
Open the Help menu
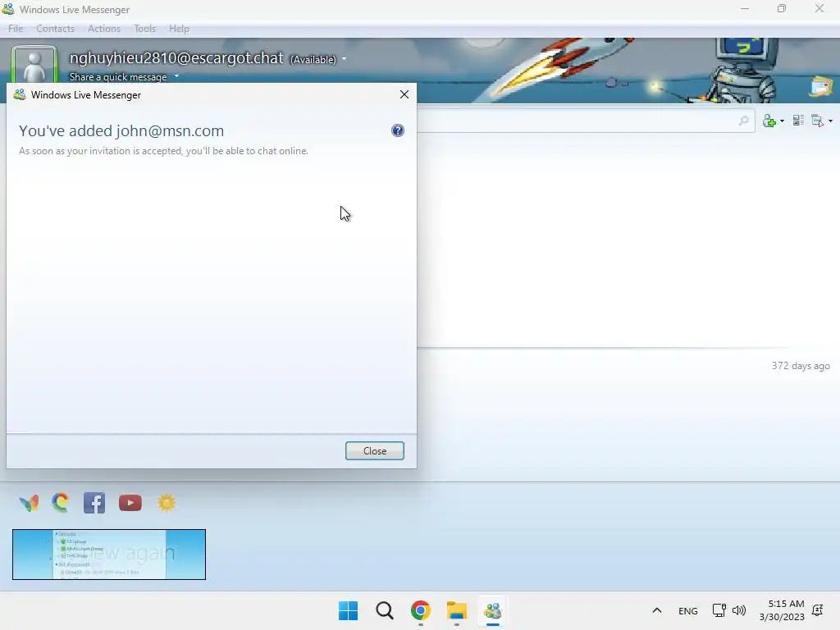tap(179, 29)
